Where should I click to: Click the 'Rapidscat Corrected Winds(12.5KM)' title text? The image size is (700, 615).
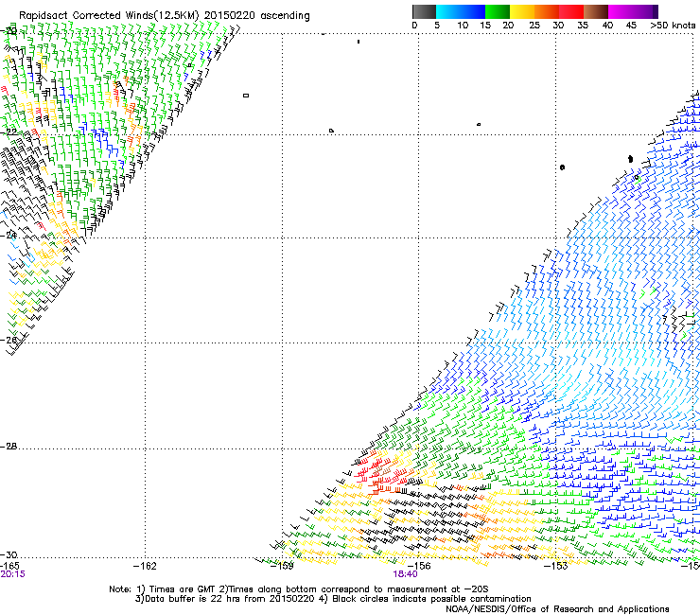109,15
